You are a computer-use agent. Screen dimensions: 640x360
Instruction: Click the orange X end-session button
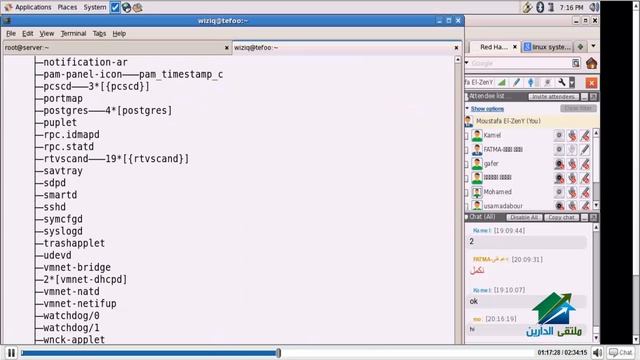pyautogui.click(x=591, y=83)
